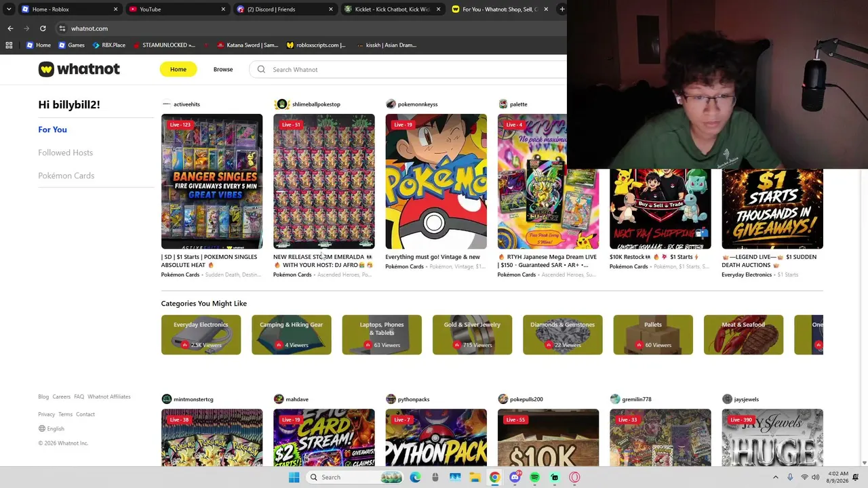The image size is (868, 488).
Task: Go back with the browser back arrow
Action: pyautogui.click(x=10, y=28)
